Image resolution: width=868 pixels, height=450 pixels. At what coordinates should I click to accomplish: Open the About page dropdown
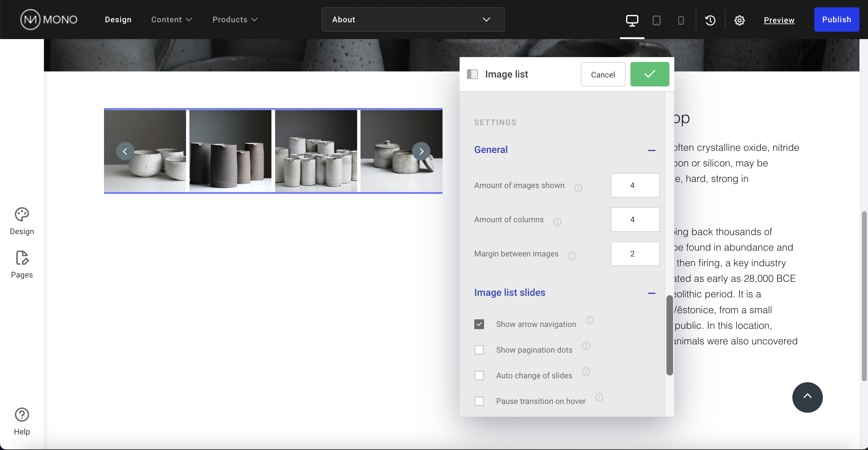tap(413, 20)
